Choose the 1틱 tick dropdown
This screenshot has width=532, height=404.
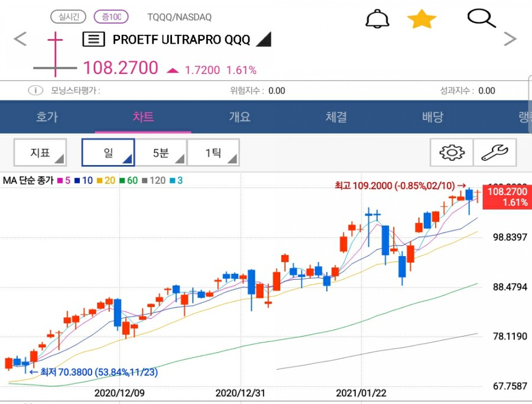(213, 153)
